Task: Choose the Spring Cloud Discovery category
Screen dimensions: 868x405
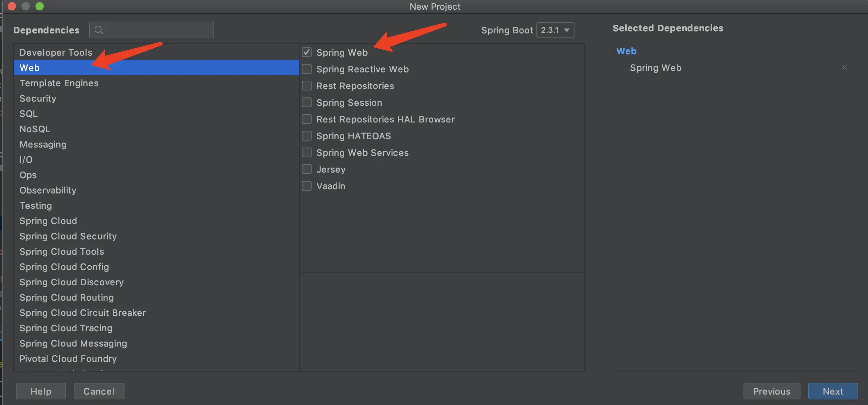Action: tap(72, 282)
